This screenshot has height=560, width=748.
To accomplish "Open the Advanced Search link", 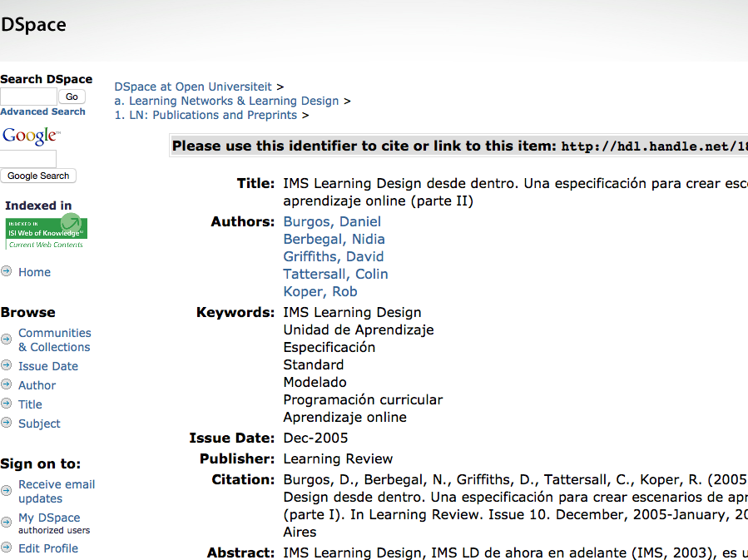I will (42, 112).
